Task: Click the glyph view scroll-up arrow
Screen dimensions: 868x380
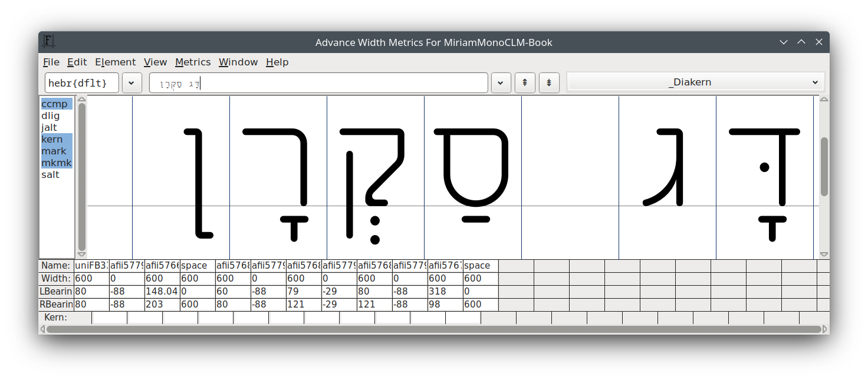Action: [824, 100]
